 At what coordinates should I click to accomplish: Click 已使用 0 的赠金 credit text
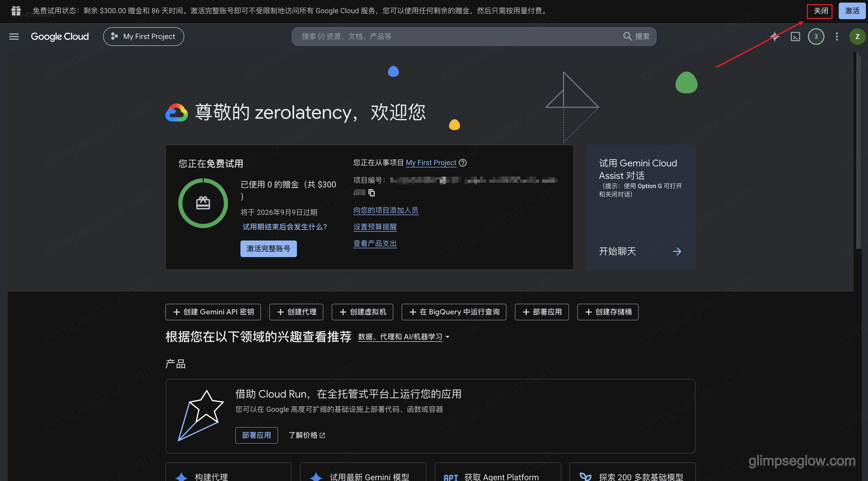(288, 190)
